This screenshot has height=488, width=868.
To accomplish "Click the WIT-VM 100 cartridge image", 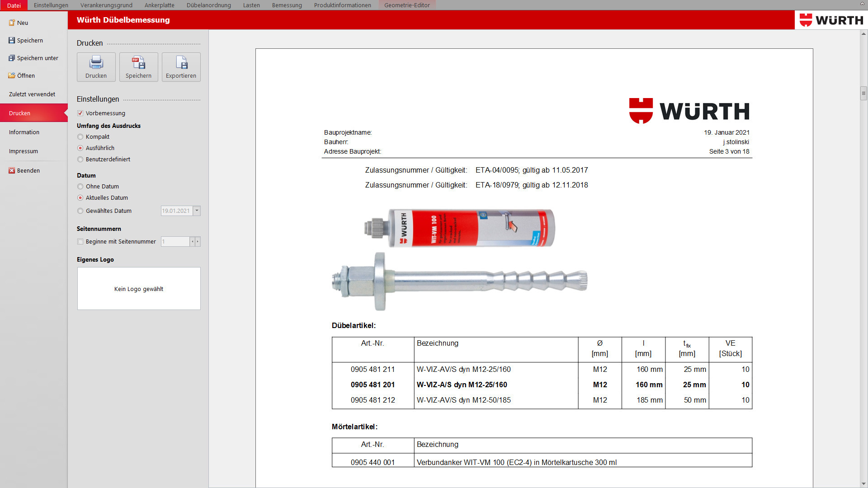I will click(460, 228).
